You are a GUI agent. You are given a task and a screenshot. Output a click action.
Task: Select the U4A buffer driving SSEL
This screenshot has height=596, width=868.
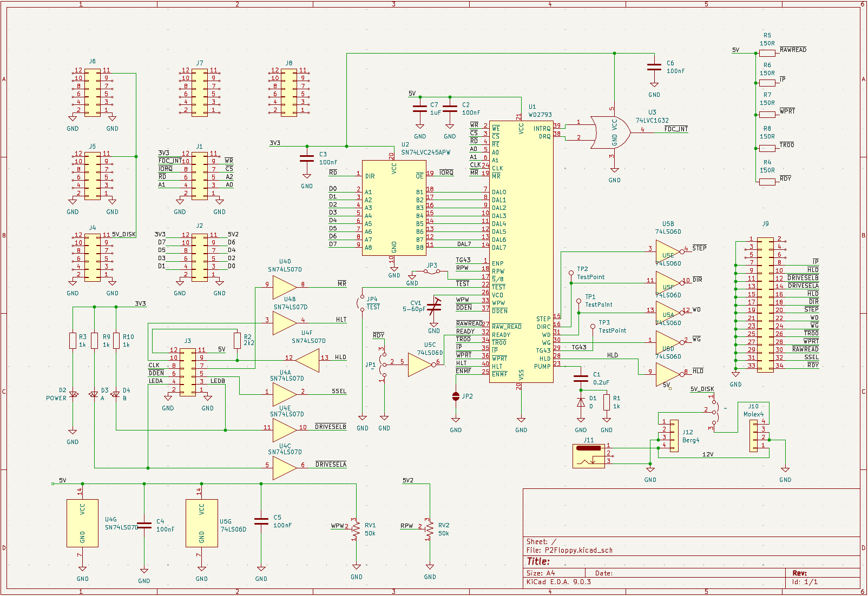(x=285, y=394)
